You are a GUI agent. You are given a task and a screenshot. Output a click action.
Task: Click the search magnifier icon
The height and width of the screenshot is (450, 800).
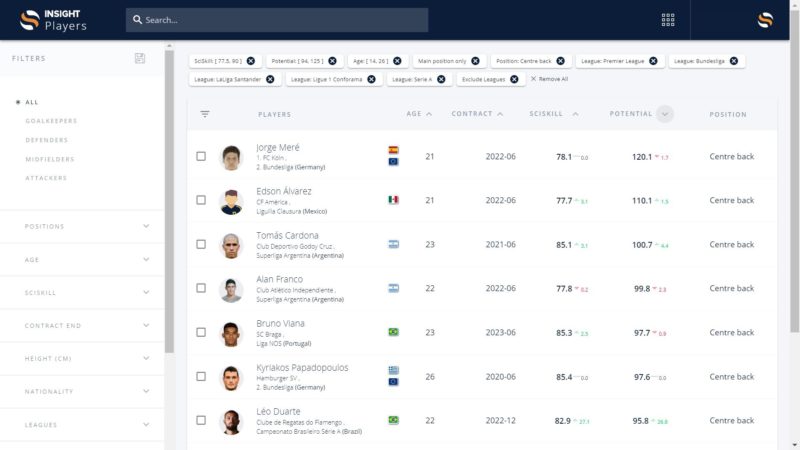137,20
